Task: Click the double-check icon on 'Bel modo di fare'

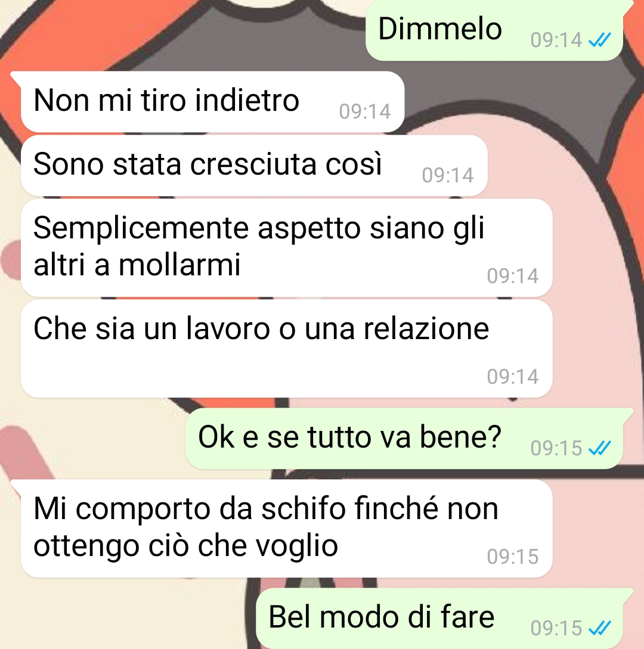Action: click(599, 628)
